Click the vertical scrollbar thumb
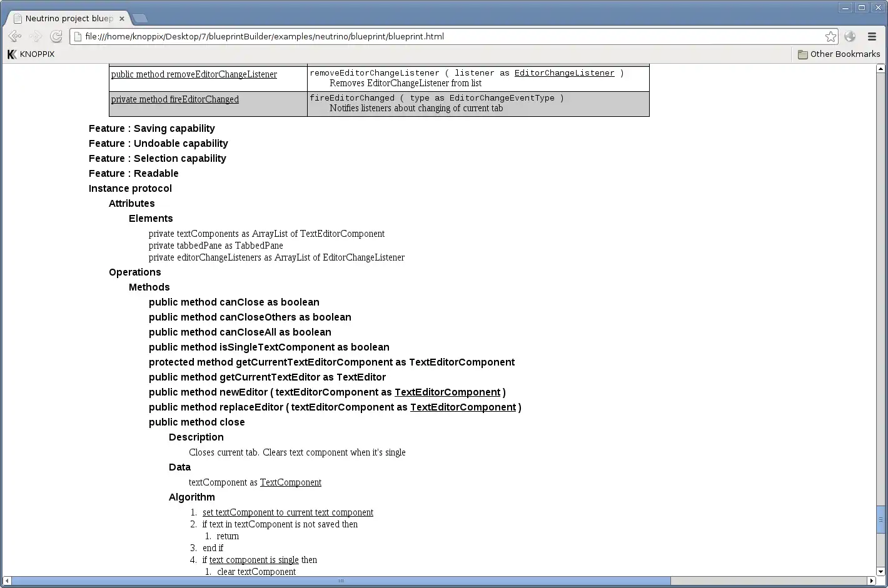 [881, 520]
